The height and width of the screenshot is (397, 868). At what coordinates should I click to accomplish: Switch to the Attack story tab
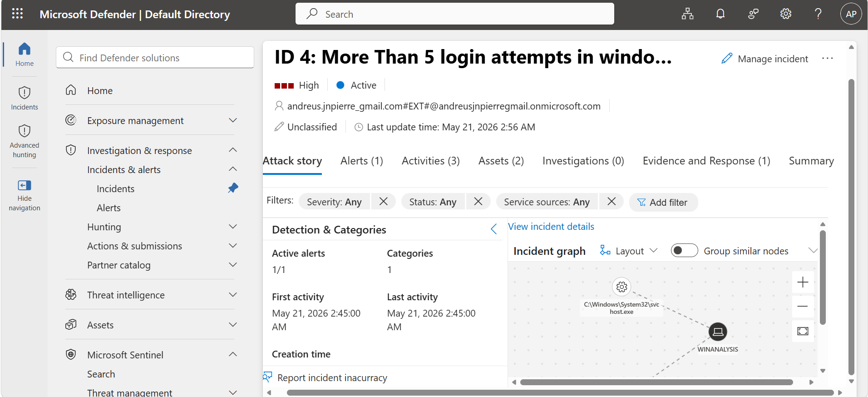tap(292, 161)
